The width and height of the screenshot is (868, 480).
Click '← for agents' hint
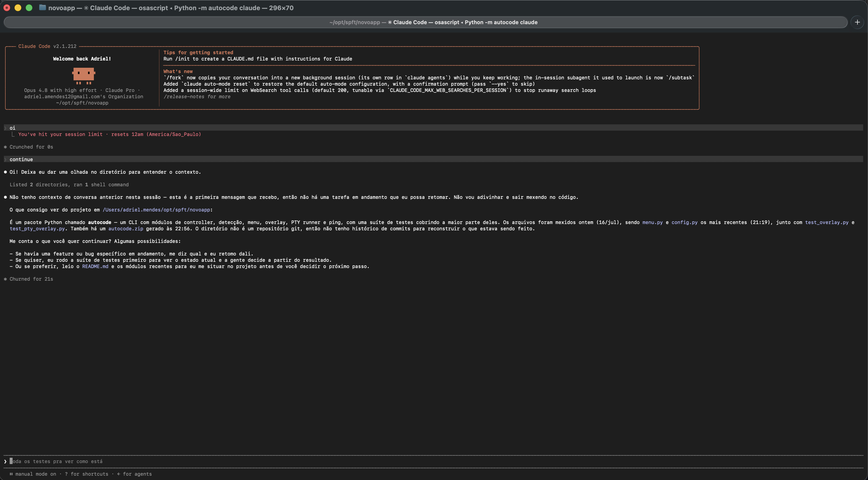[x=135, y=474]
